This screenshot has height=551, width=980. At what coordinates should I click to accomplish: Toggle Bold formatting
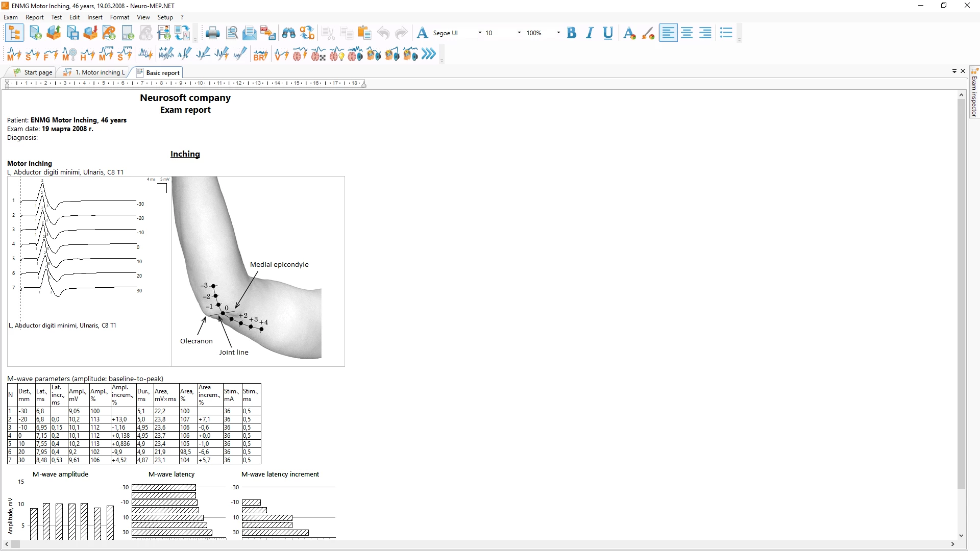click(x=572, y=33)
